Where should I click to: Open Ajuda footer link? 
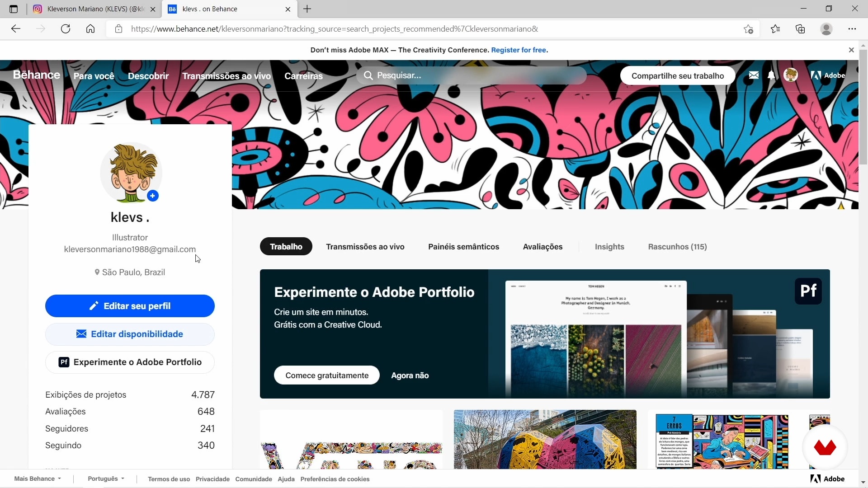click(x=286, y=479)
